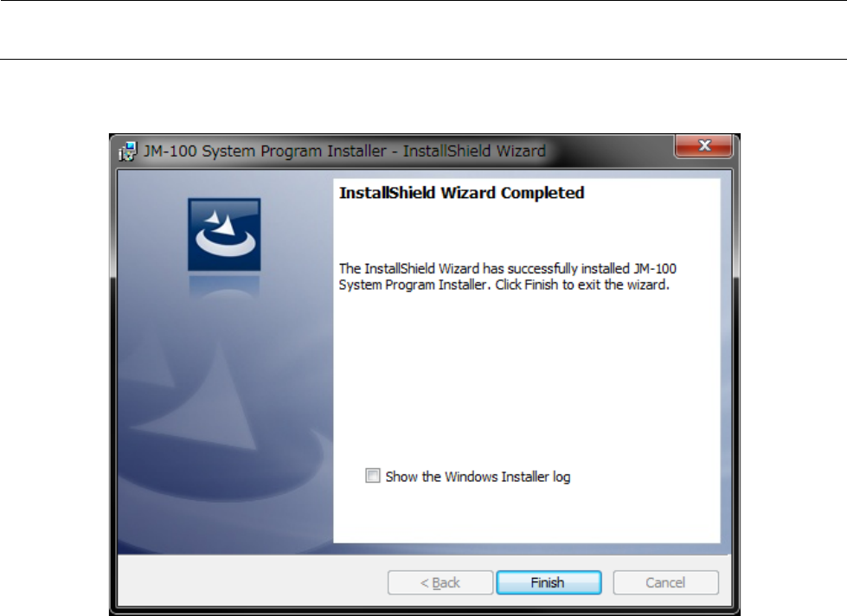
Task: Click the Cancel button
Action: coord(665,582)
